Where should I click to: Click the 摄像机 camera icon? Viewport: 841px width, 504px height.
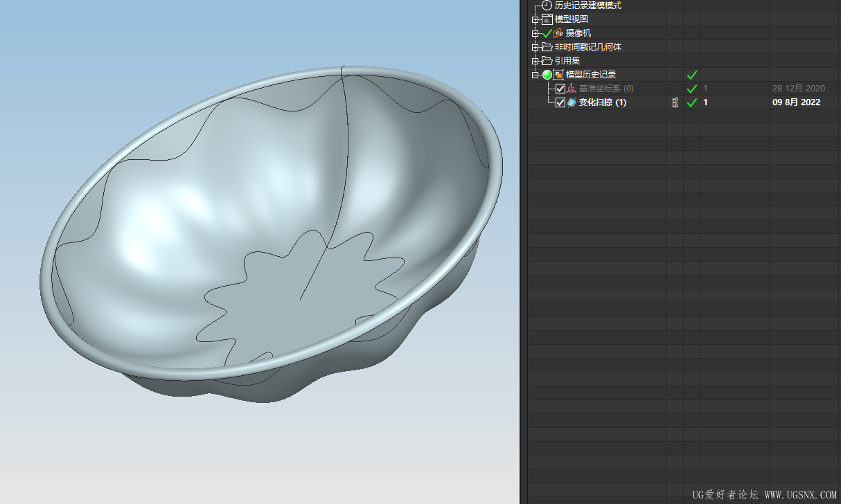[x=558, y=33]
